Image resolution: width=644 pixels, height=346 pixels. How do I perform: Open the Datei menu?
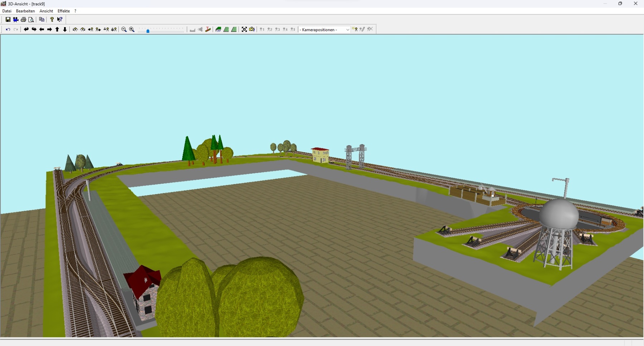pos(7,11)
